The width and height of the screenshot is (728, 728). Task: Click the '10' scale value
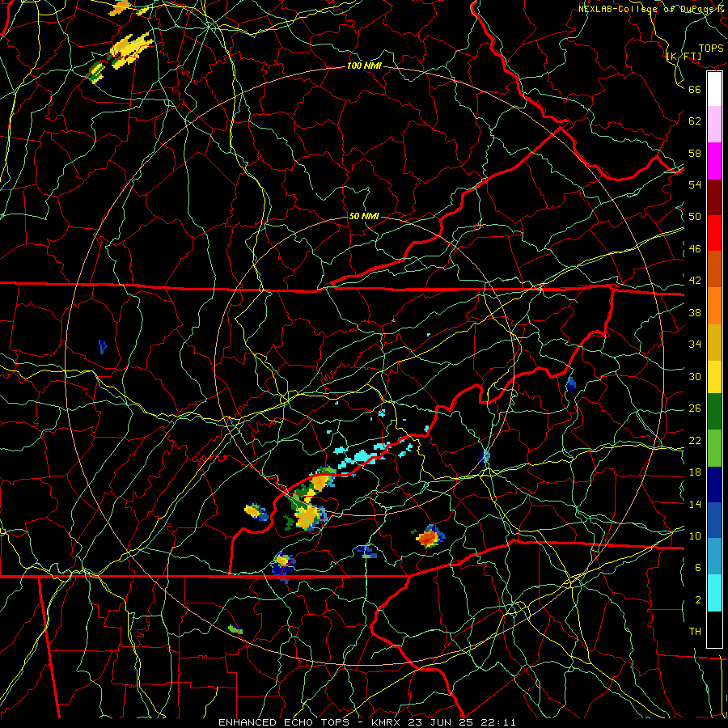point(695,536)
